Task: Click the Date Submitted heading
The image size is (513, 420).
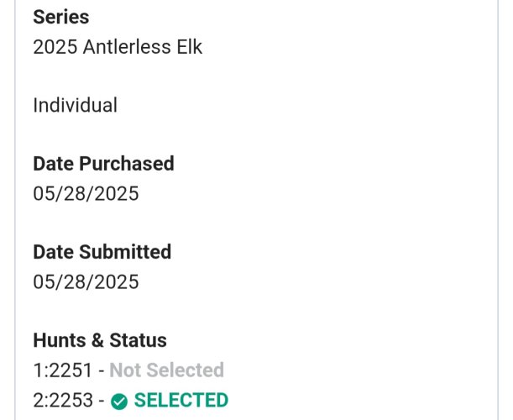Action: tap(102, 252)
